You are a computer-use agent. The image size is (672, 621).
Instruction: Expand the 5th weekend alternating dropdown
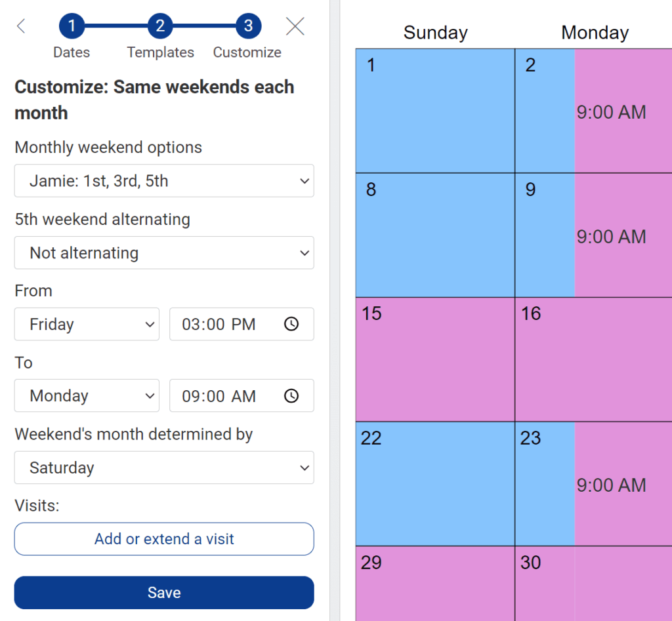tap(164, 253)
